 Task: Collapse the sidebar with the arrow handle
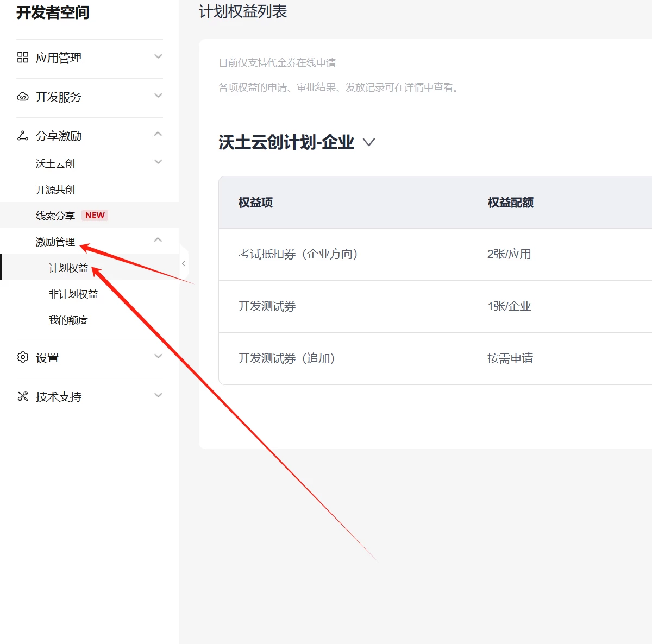(x=184, y=263)
